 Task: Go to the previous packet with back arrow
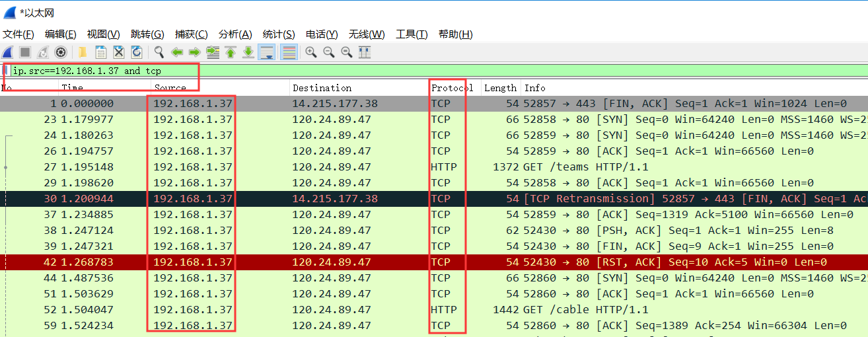[x=177, y=52]
